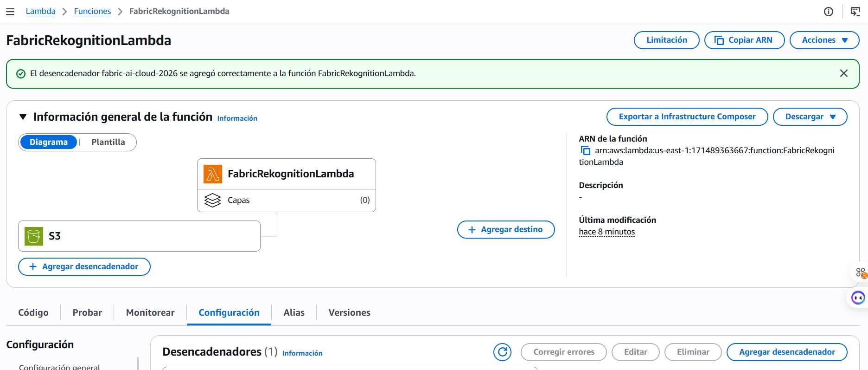This screenshot has height=370, width=868.
Task: Refresh the Desencadenadores list
Action: point(502,352)
